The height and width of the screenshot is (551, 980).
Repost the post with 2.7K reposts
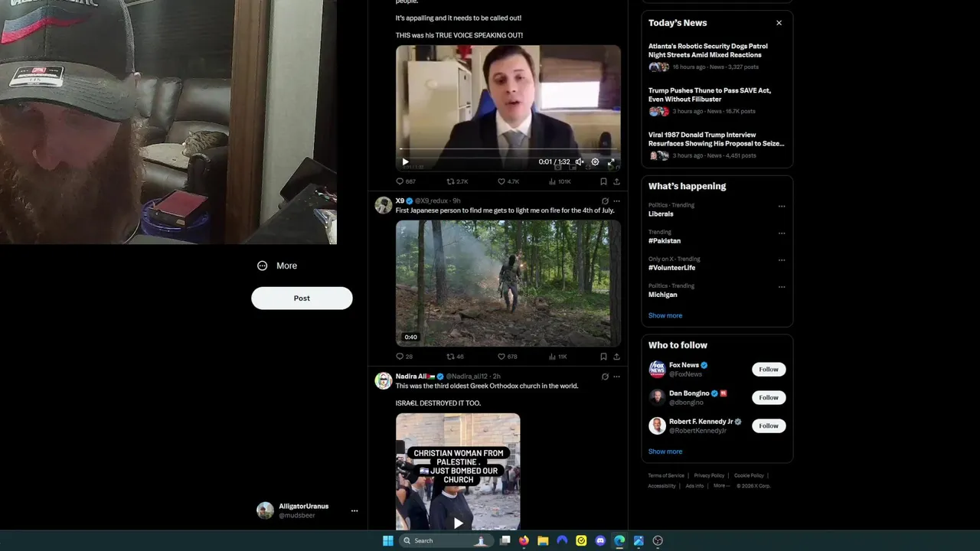click(x=457, y=181)
